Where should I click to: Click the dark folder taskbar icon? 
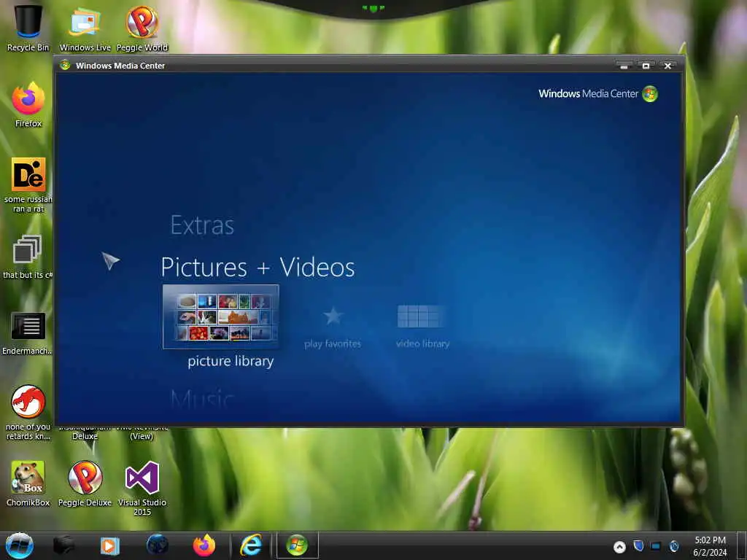tap(63, 545)
